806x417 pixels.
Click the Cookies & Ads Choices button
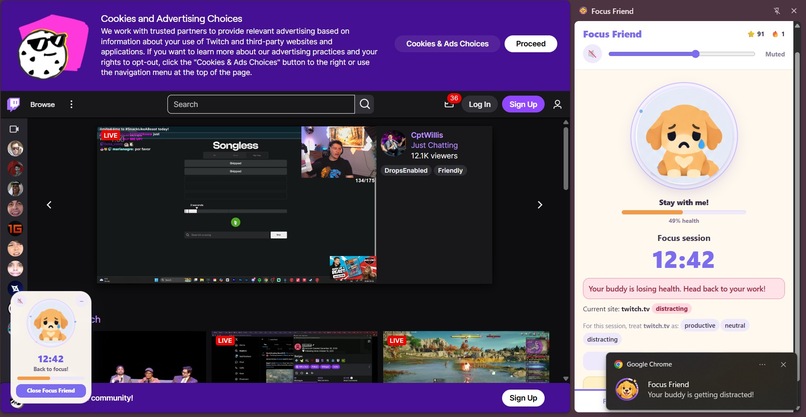[x=447, y=44]
